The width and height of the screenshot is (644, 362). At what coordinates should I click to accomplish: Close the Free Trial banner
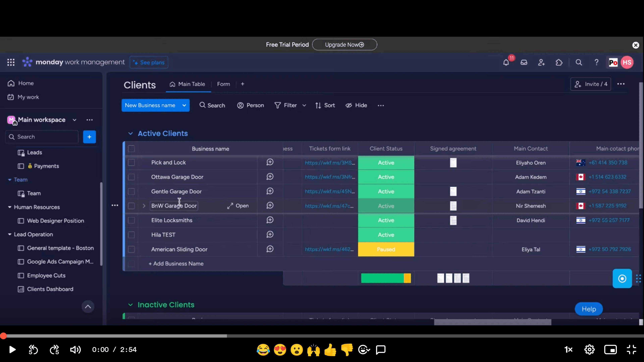(x=635, y=45)
